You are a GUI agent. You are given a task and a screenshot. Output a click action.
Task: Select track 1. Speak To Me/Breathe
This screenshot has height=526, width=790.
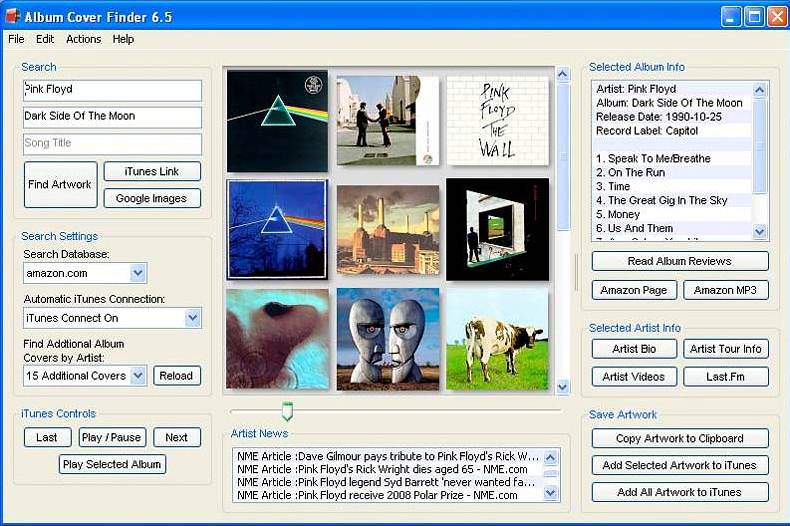(x=673, y=159)
